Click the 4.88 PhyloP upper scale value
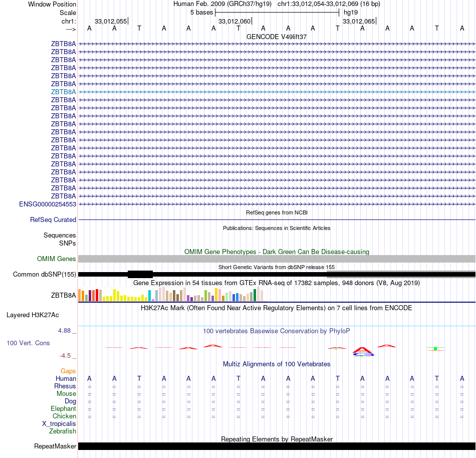Screen dimensions: 476x458 tap(64, 331)
